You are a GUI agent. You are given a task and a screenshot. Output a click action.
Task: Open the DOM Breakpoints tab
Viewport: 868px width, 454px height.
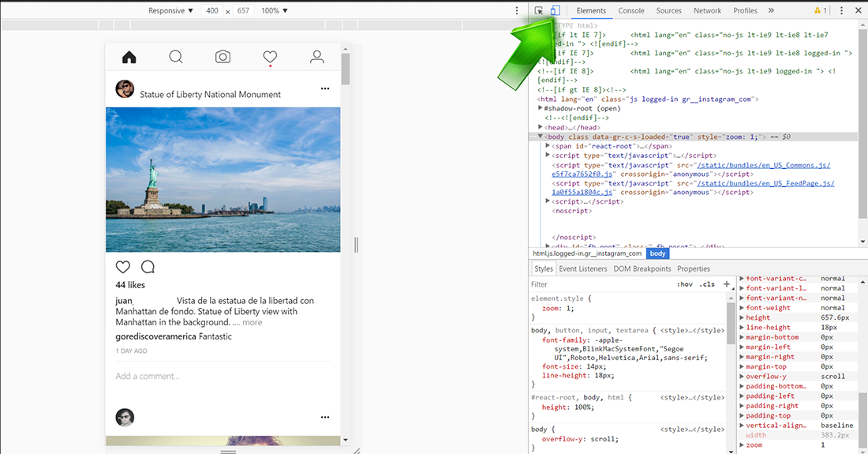(x=642, y=268)
